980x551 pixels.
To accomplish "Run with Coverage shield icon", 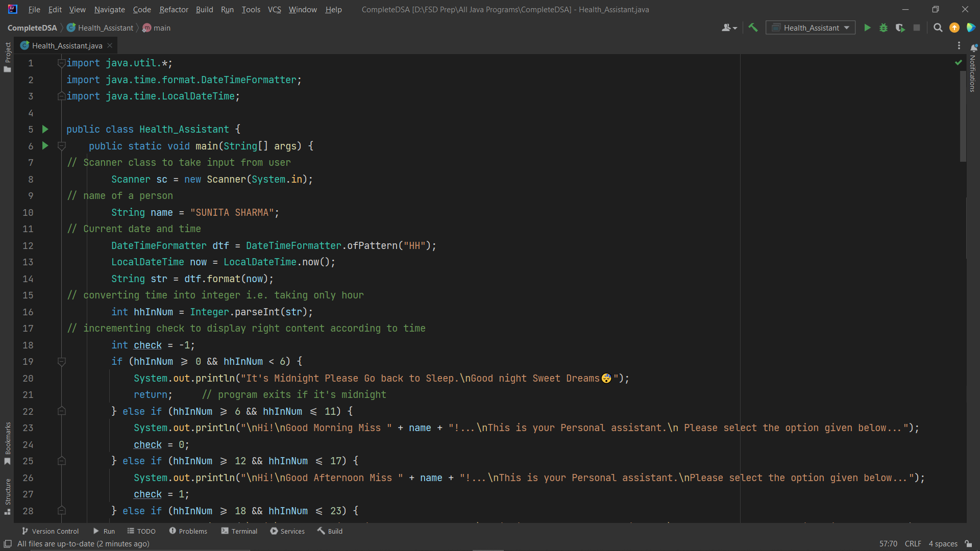I will (x=900, y=28).
